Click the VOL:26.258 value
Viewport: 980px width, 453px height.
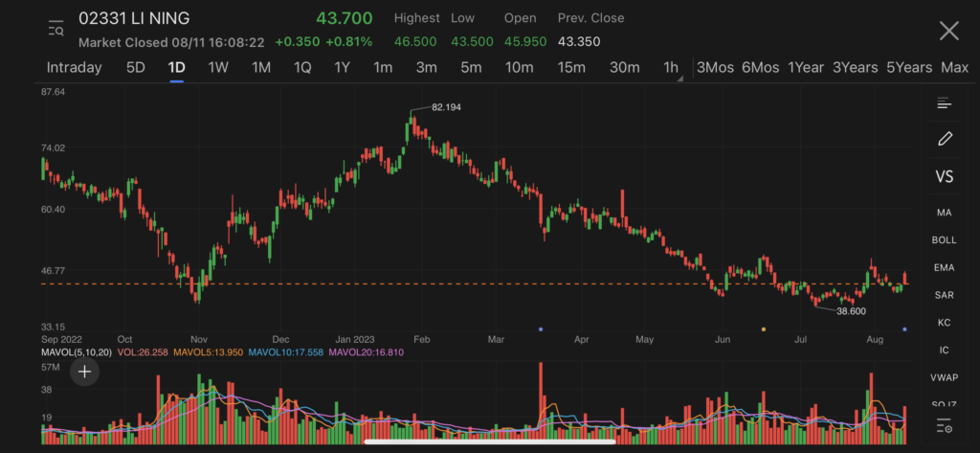pyautogui.click(x=142, y=352)
